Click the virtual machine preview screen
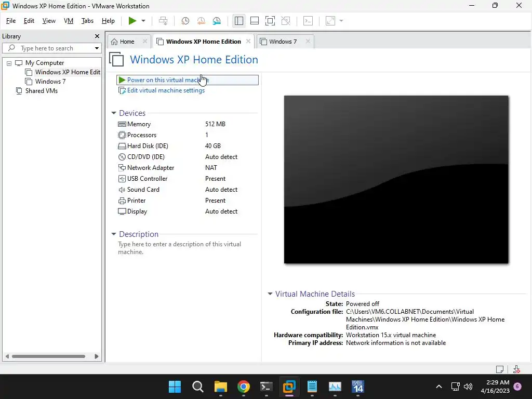This screenshot has width=532, height=399. pyautogui.click(x=396, y=179)
